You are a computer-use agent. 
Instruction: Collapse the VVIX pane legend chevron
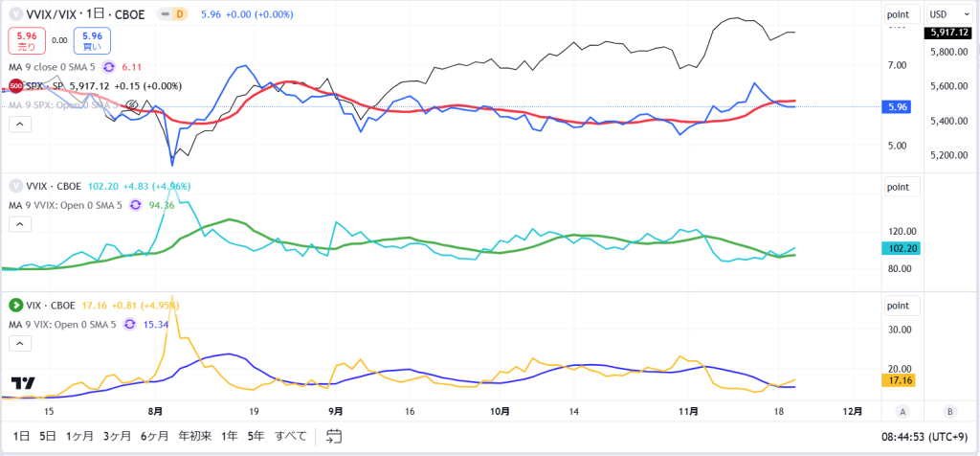(19, 224)
